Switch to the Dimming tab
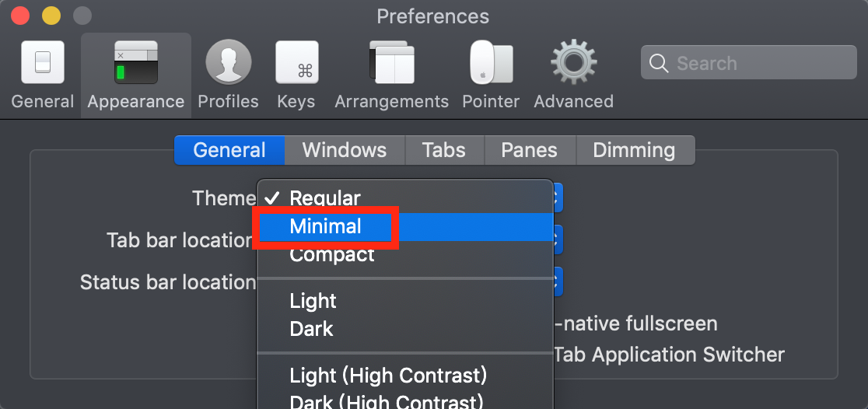Image resolution: width=868 pixels, height=409 pixels. [635, 150]
